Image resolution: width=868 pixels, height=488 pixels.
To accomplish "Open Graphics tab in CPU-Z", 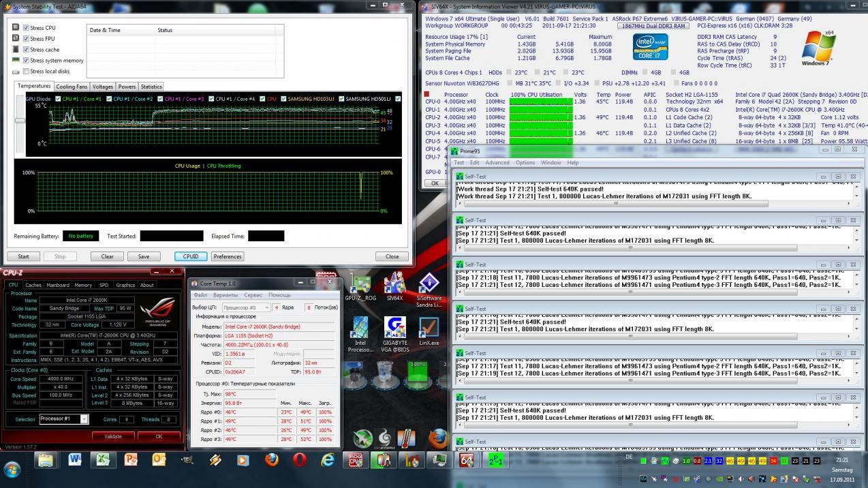I will [125, 285].
